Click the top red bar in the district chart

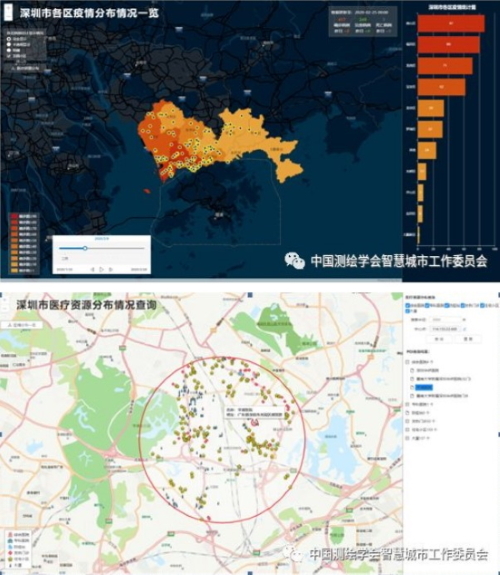(451, 23)
